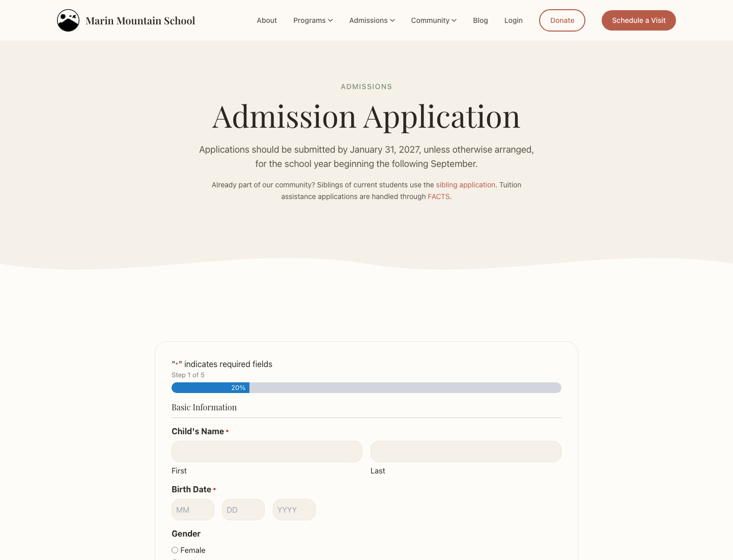The width and height of the screenshot is (733, 560).
Task: Expand the Community dropdown menu
Action: click(x=434, y=20)
